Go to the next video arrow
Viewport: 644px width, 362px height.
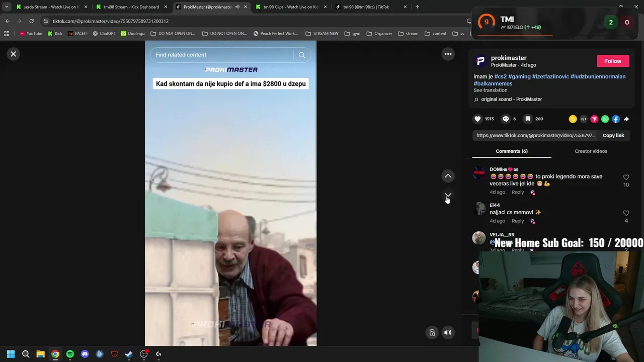point(448,195)
